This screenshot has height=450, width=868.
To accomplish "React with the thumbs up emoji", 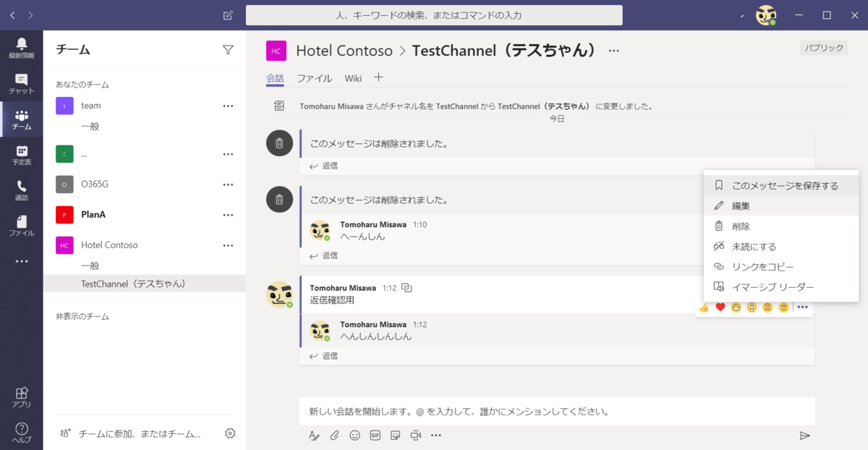I will click(x=704, y=307).
